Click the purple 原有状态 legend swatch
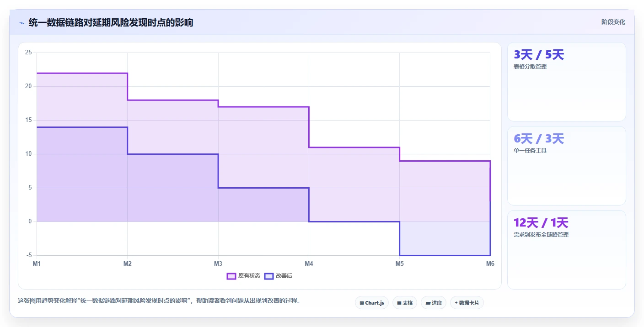This screenshot has height=327, width=644. (231, 276)
